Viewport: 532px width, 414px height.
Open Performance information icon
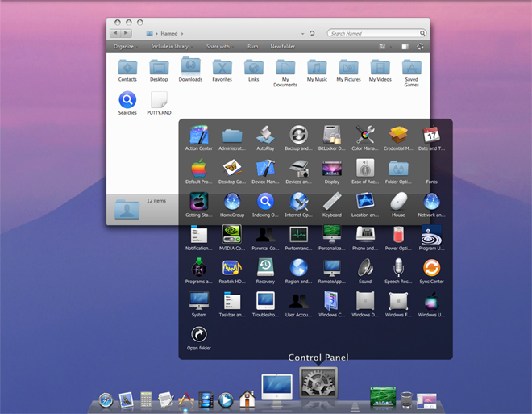(298, 234)
